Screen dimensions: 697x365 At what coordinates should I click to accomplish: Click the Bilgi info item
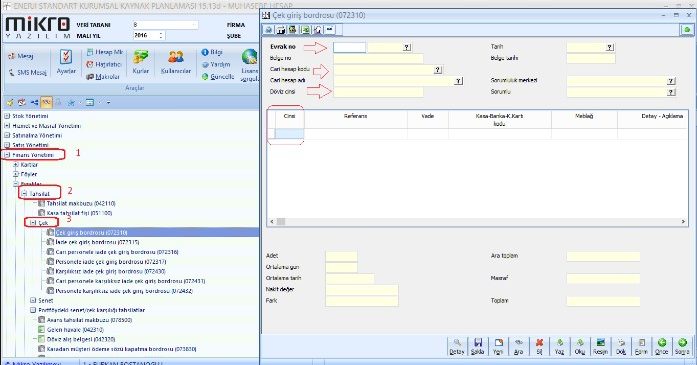pos(212,52)
